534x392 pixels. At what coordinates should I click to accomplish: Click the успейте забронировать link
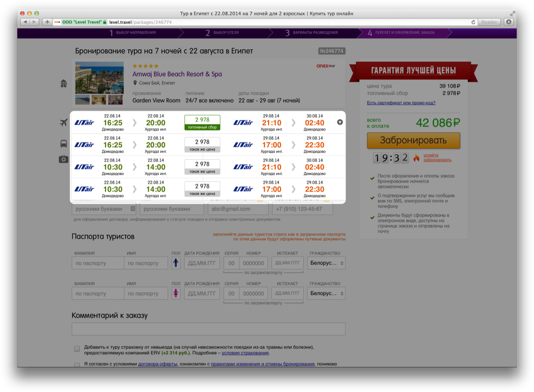(437, 158)
